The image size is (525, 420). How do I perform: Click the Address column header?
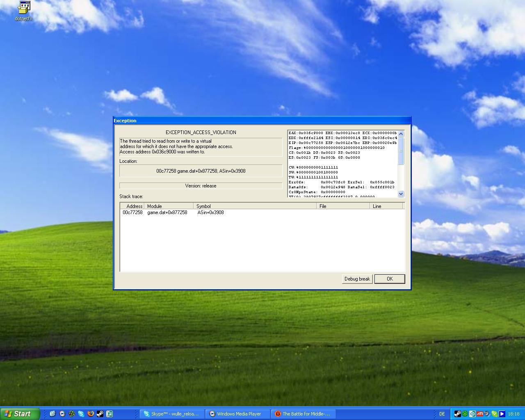tap(132, 206)
